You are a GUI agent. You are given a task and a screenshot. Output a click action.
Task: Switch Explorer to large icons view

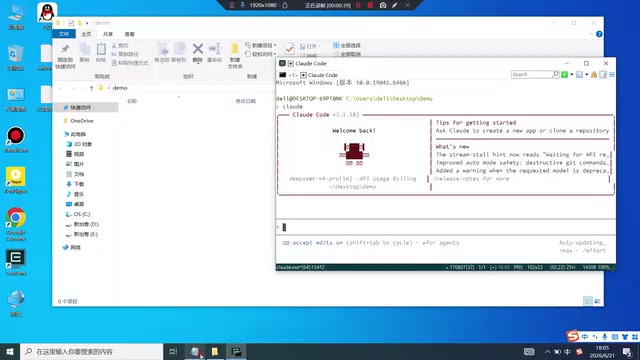[597, 301]
